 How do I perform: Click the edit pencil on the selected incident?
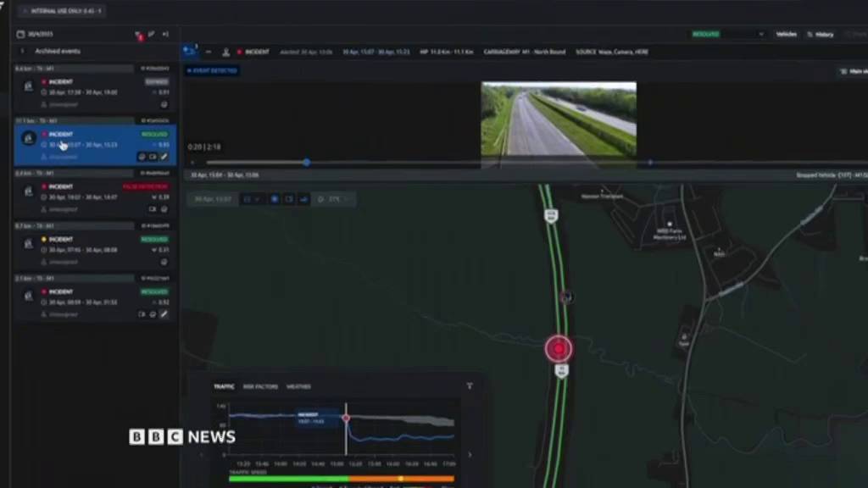[164, 157]
